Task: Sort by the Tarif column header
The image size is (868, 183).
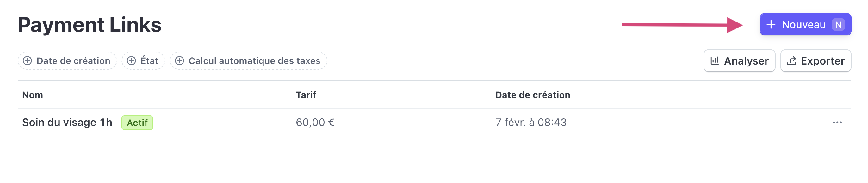Action: click(x=306, y=95)
